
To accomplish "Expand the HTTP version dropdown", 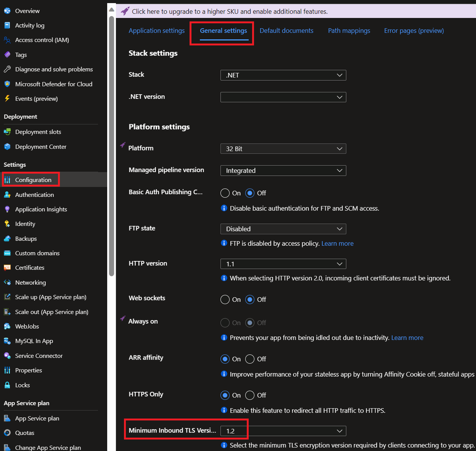I will tap(283, 264).
